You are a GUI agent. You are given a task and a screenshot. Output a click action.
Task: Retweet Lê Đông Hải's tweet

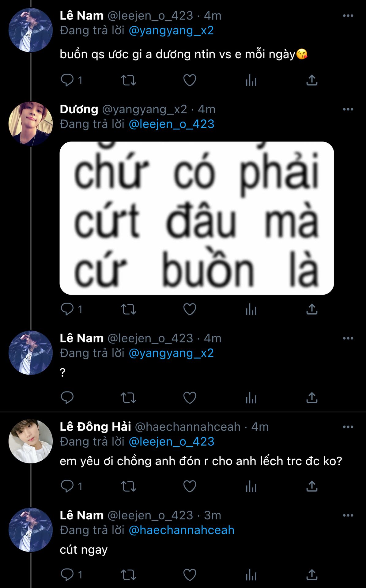point(128,486)
